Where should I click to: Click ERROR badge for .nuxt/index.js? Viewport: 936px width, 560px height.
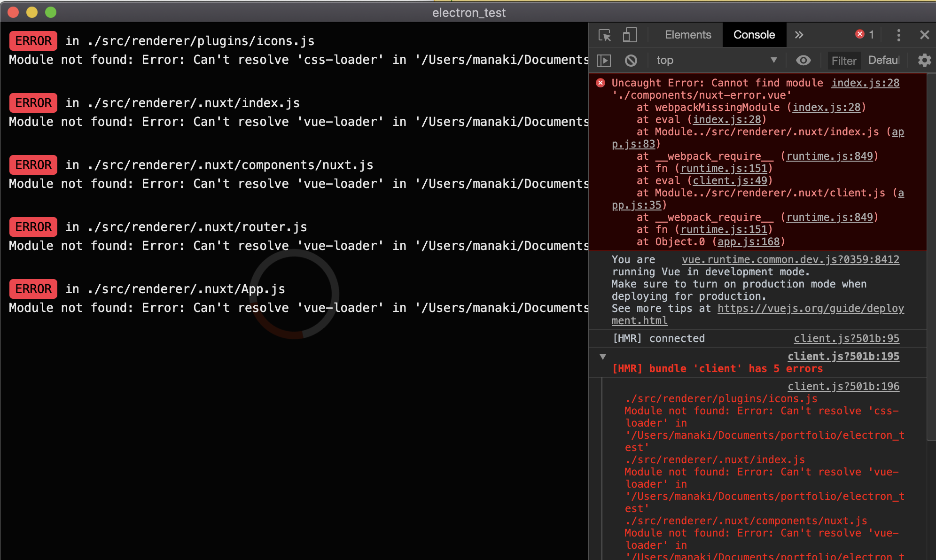33,103
